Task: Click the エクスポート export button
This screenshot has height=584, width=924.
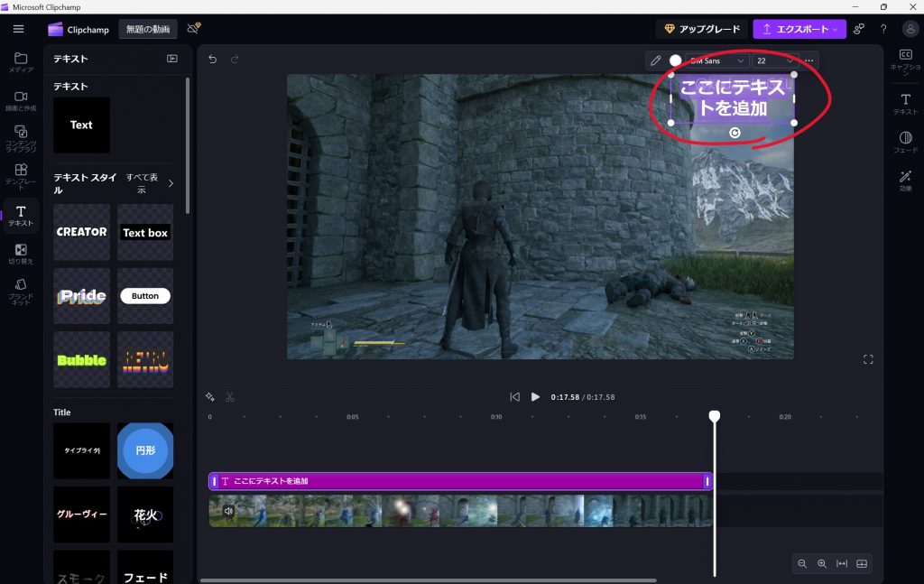Action: 799,29
